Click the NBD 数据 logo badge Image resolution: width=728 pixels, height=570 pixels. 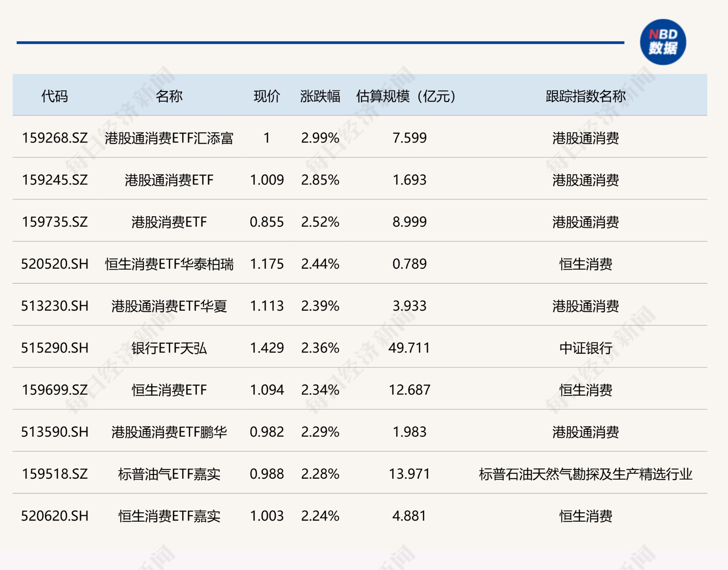pos(663,42)
